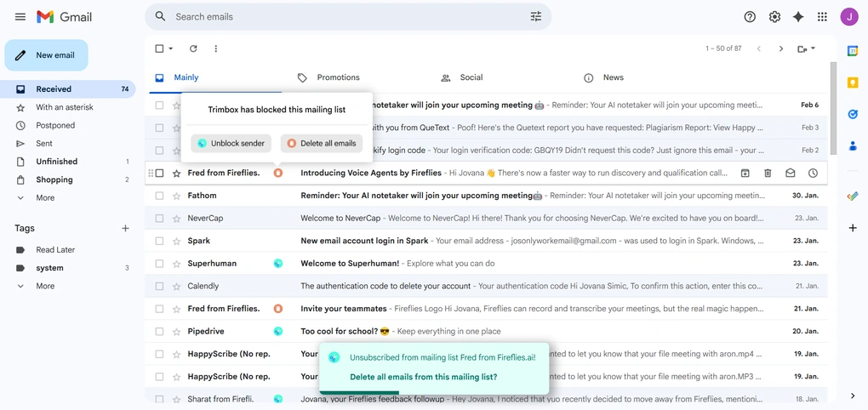868x410 pixels.
Task: Hide the side panel arrow
Action: (853, 396)
